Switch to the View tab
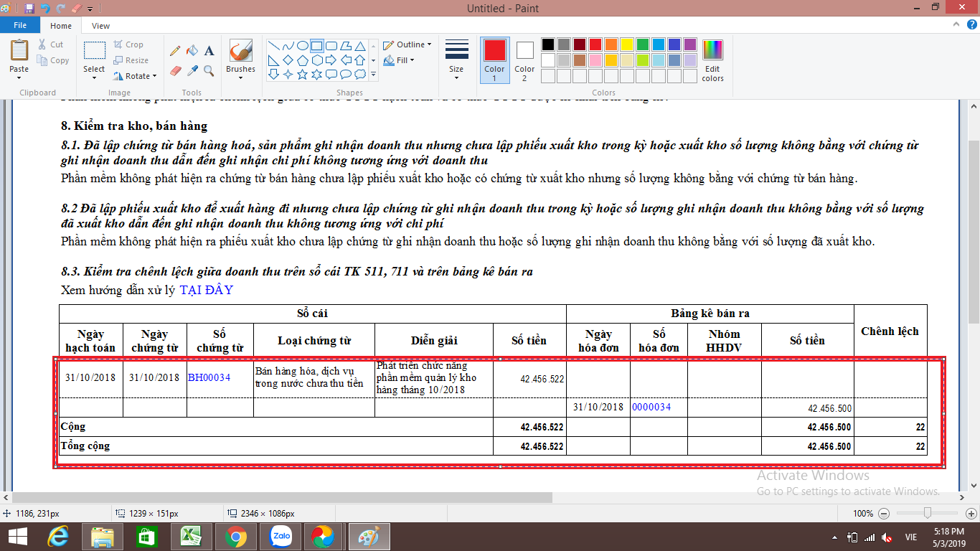980x551 pixels. (x=100, y=26)
